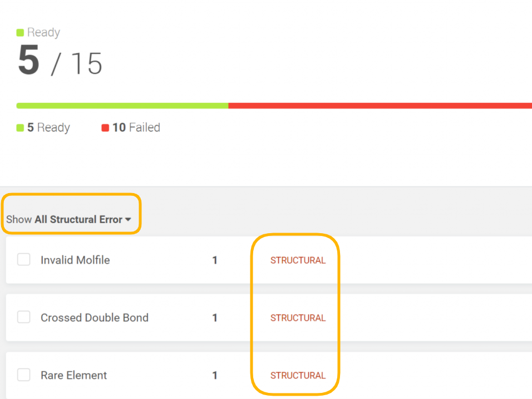This screenshot has height=399, width=532.
Task: Click the Ready heading text at top
Action: click(43, 33)
